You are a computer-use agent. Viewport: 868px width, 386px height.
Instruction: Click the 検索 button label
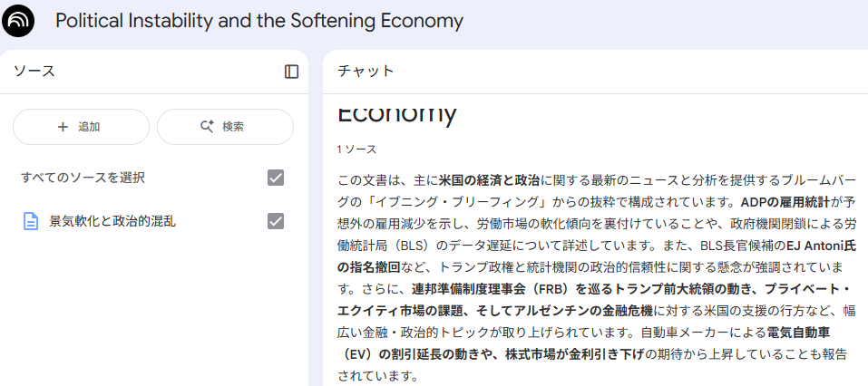[233, 127]
